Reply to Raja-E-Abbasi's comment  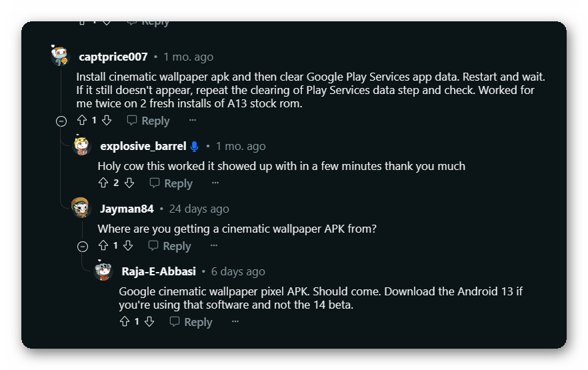[191, 322]
